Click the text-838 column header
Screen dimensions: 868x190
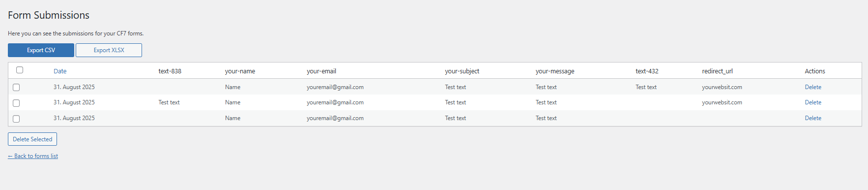click(170, 71)
